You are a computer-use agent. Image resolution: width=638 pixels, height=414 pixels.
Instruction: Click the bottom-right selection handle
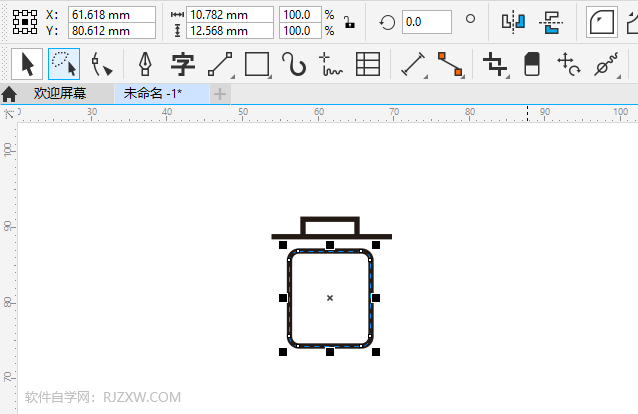click(376, 352)
